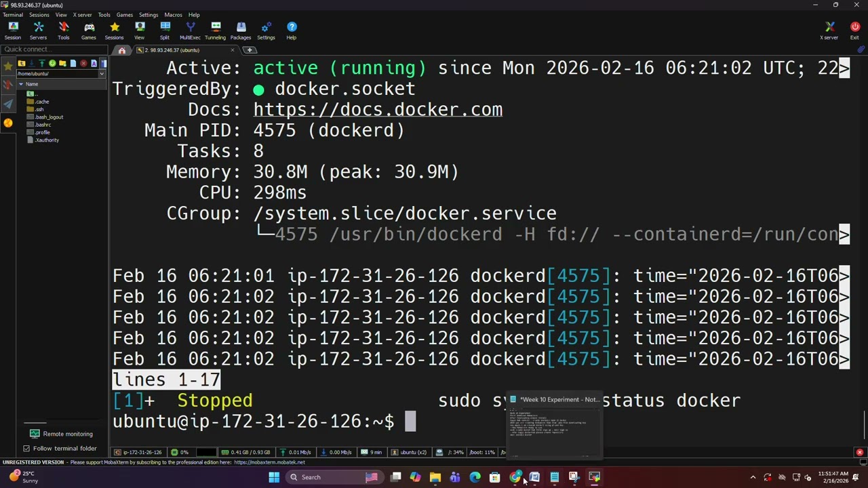
Task: Open the View menu
Action: [61, 15]
